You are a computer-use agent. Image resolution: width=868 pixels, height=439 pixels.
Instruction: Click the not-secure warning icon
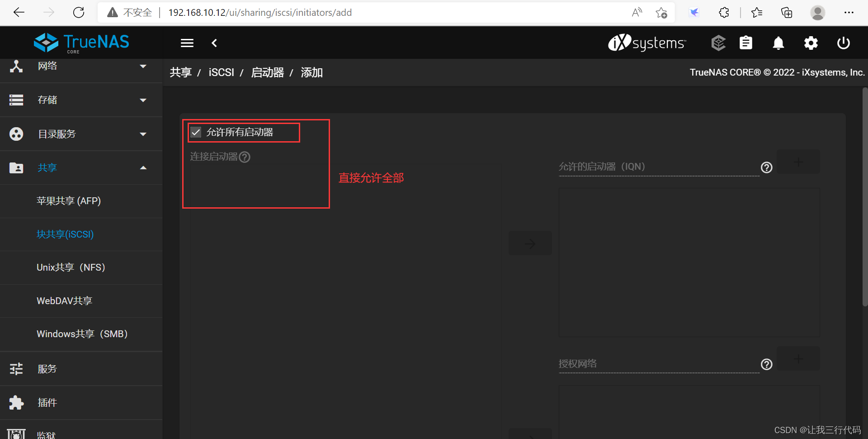113,13
